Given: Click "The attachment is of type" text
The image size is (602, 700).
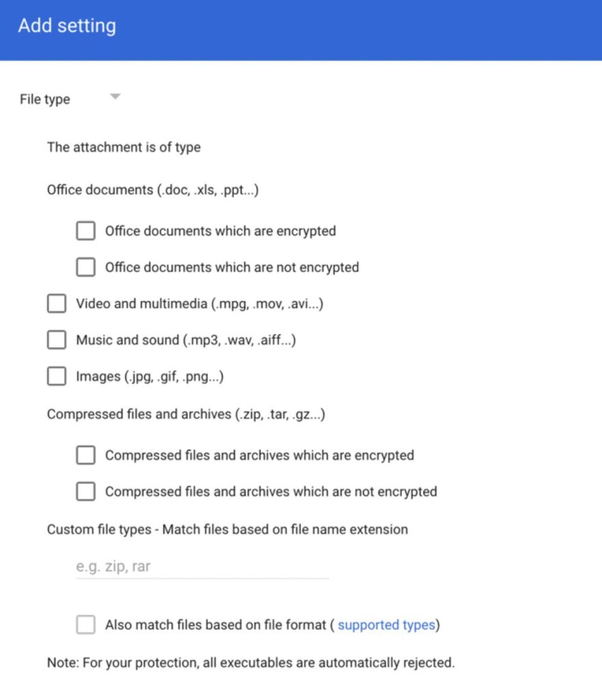Looking at the screenshot, I should coord(124,147).
